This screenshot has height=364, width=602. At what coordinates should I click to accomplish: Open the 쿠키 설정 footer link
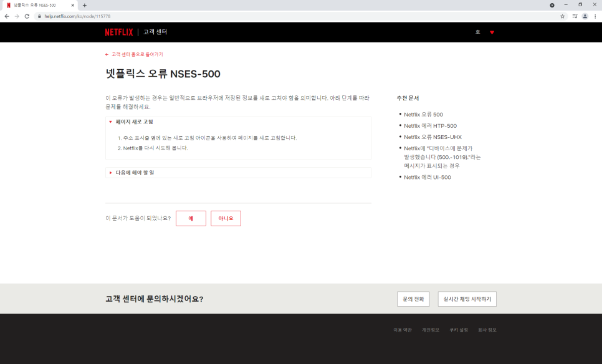[x=459, y=330]
